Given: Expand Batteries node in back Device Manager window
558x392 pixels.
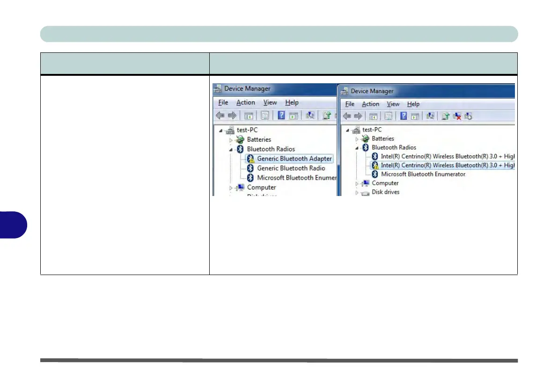Looking at the screenshot, I should tap(231, 140).
